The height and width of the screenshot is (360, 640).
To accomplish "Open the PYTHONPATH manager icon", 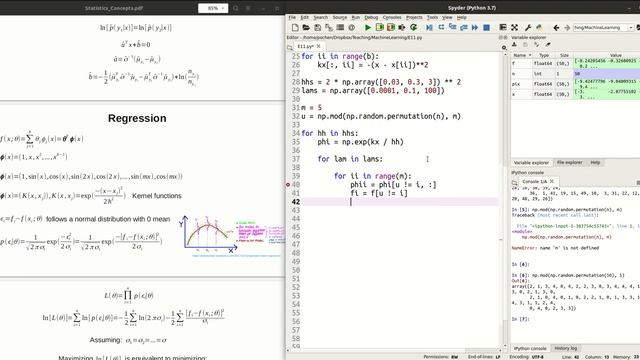I will click(x=540, y=27).
